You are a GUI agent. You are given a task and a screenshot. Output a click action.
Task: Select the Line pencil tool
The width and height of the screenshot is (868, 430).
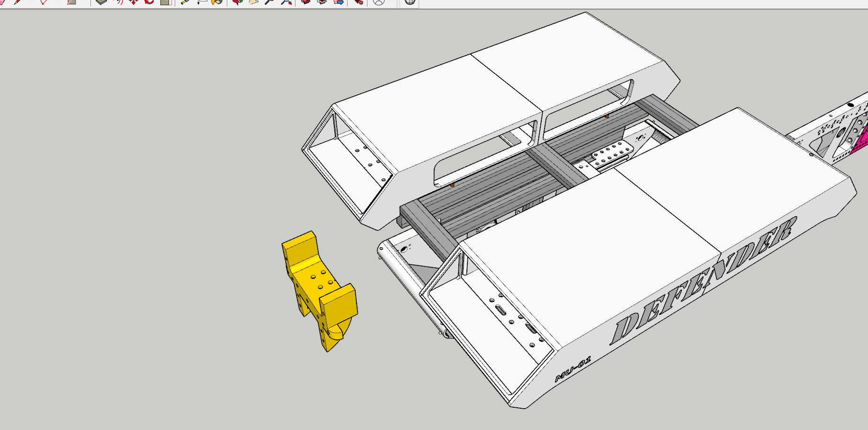click(x=18, y=1)
